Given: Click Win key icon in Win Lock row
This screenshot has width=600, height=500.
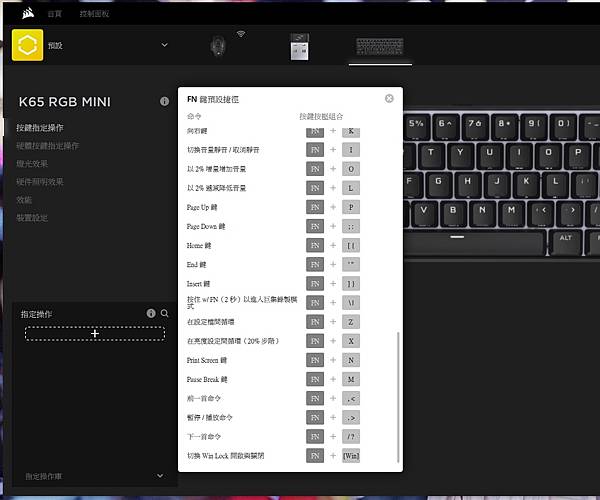Looking at the screenshot, I should [351, 456].
